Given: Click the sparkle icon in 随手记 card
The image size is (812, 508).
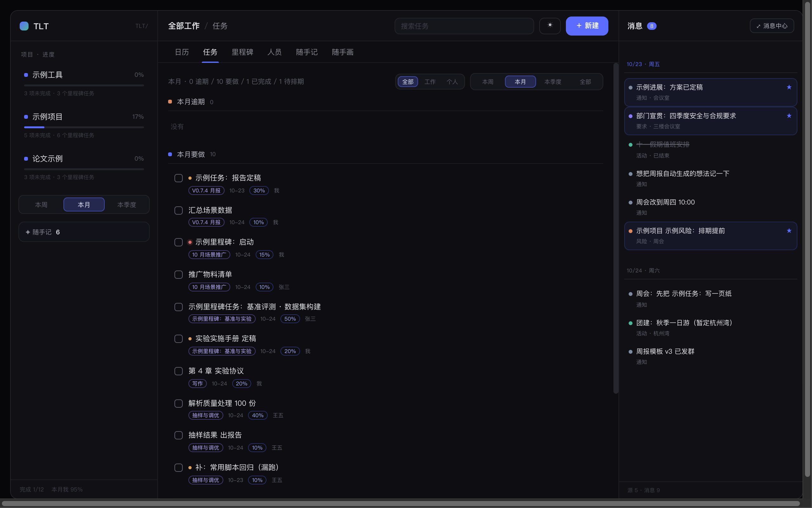Looking at the screenshot, I should [28, 232].
